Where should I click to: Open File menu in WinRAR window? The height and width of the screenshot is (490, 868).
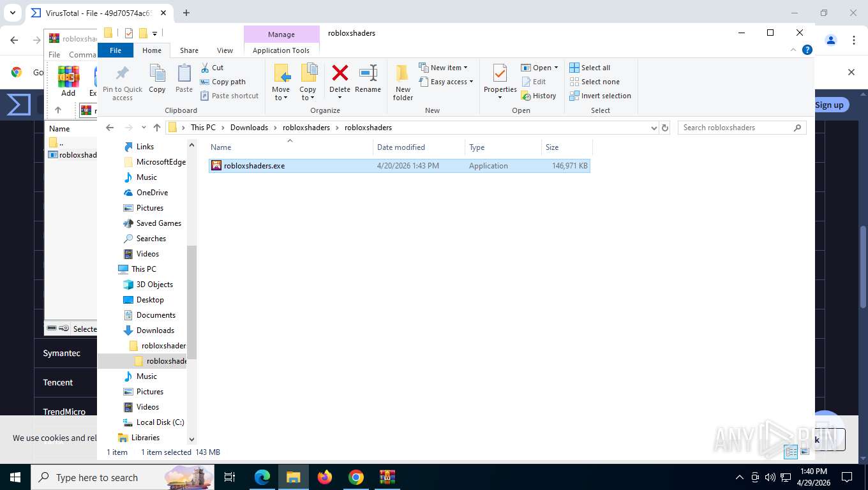[x=54, y=55]
